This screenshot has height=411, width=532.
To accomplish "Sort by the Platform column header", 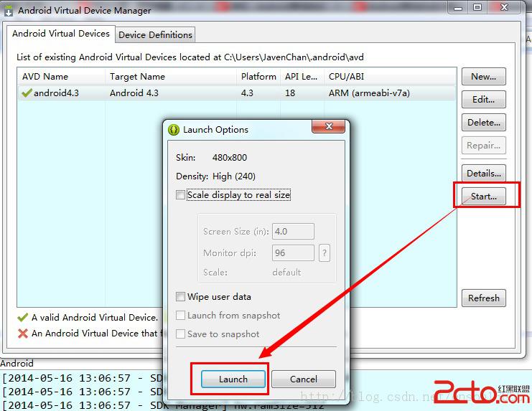I will click(x=258, y=77).
